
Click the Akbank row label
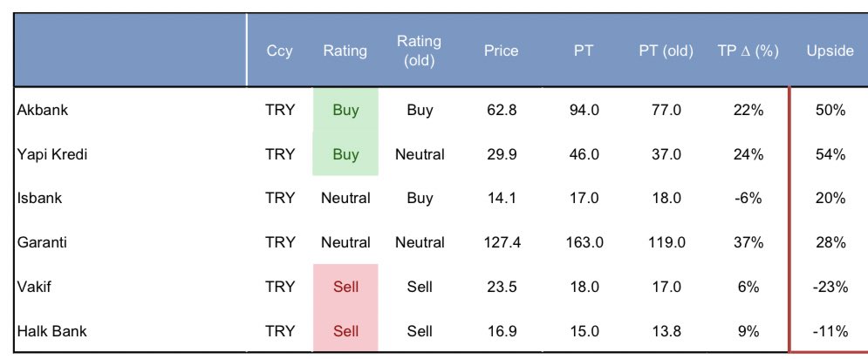coord(43,111)
